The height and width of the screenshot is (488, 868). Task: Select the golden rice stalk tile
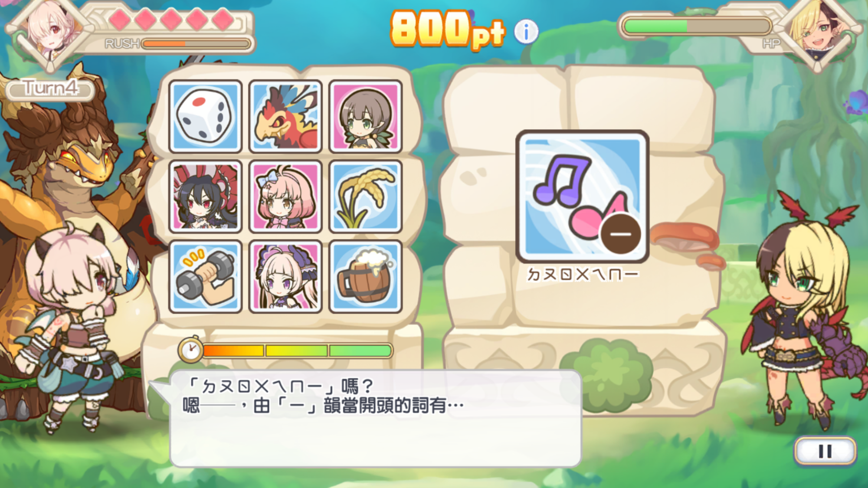pyautogui.click(x=365, y=197)
